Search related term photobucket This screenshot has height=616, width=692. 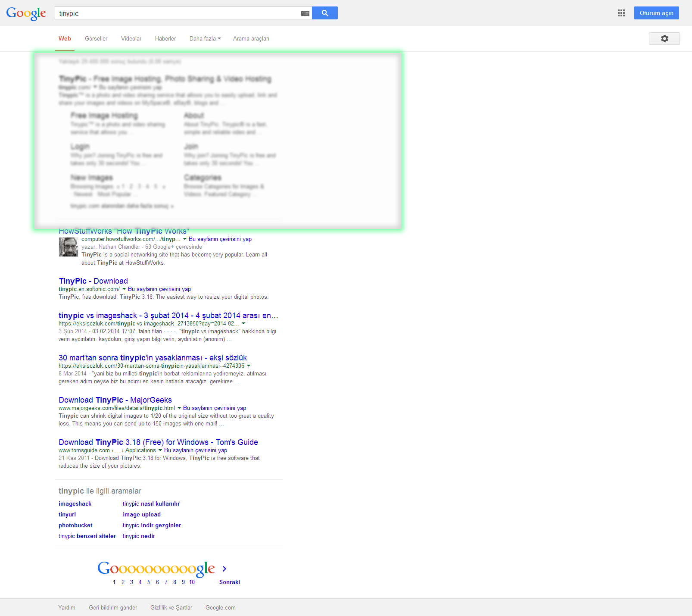click(75, 525)
